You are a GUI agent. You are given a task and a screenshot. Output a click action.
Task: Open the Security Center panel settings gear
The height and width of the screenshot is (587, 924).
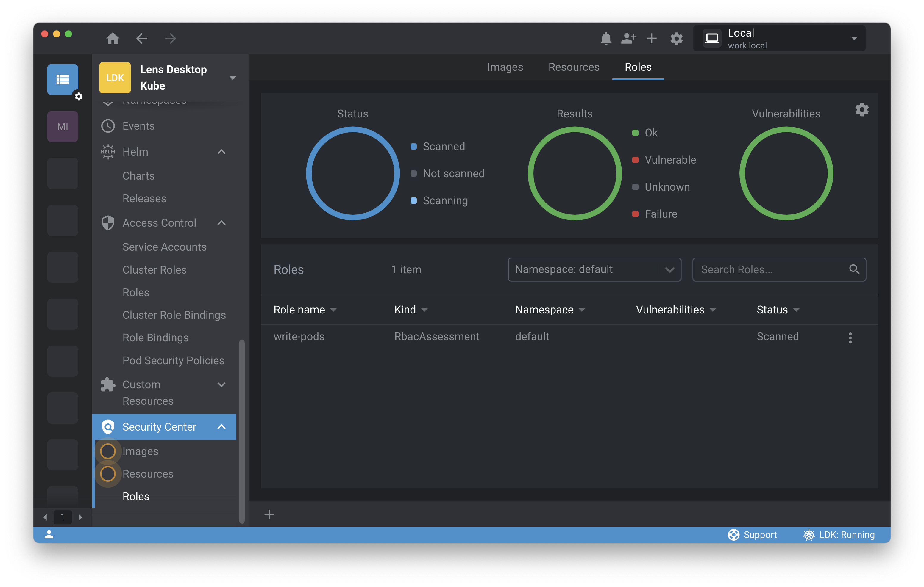coord(861,110)
